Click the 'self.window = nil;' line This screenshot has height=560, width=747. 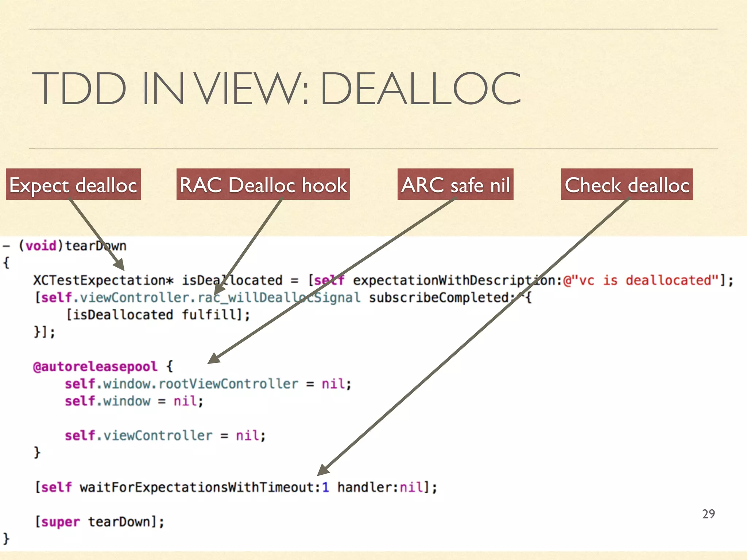[x=134, y=401]
